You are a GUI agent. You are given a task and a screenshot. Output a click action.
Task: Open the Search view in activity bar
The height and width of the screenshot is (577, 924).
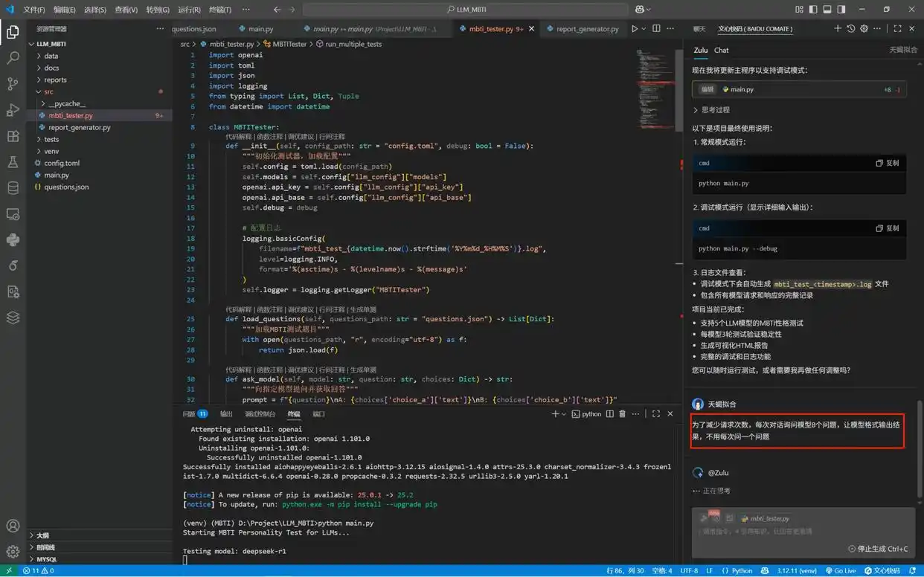click(x=13, y=57)
